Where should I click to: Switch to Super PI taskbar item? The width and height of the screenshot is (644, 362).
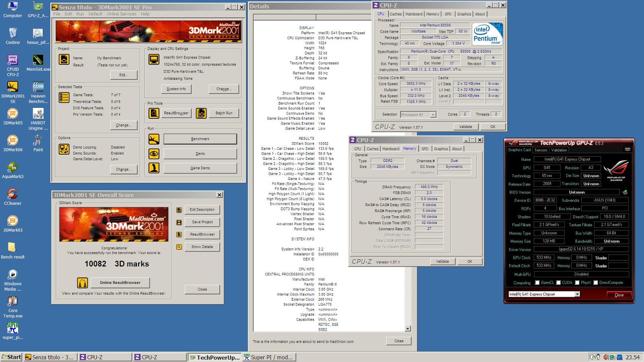[269, 357]
